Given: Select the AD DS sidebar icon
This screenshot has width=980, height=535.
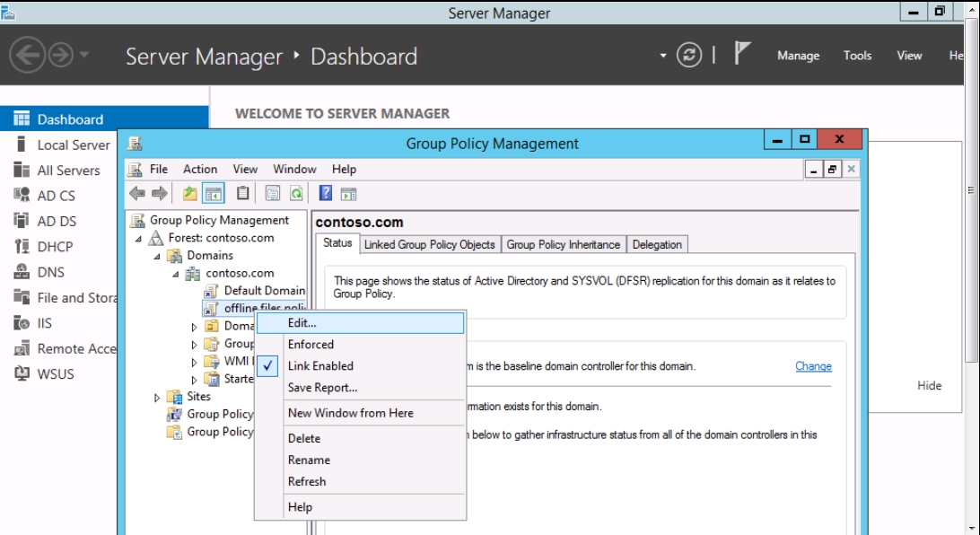Looking at the screenshot, I should pos(22,221).
